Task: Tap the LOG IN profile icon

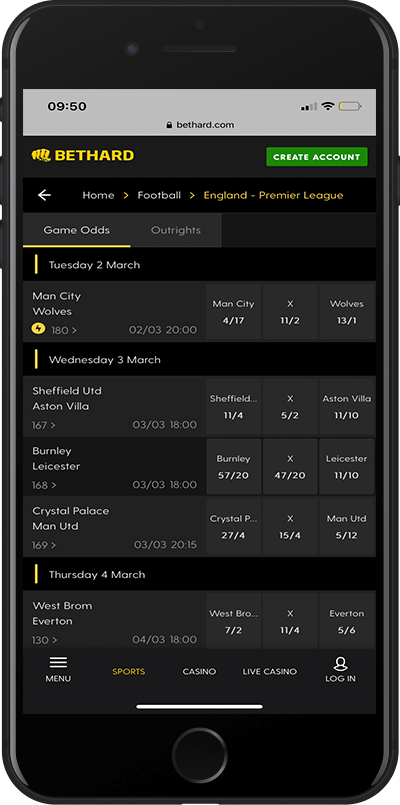Action: [340, 664]
